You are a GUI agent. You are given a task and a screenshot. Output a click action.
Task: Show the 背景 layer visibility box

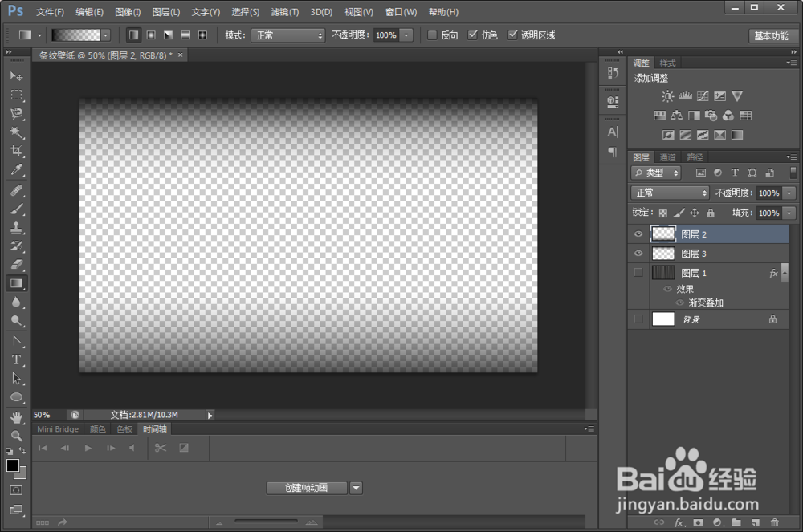tap(638, 319)
